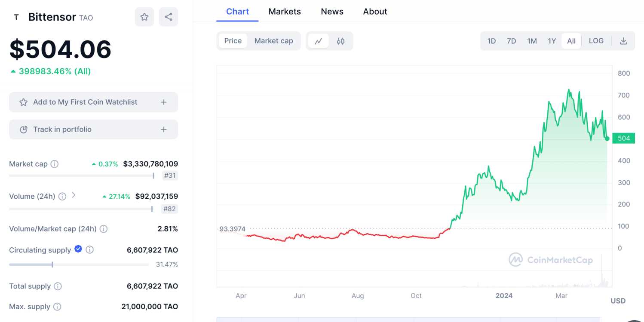Screen dimensions: 644x322
Task: Click the current price 504 label
Action: click(x=624, y=138)
